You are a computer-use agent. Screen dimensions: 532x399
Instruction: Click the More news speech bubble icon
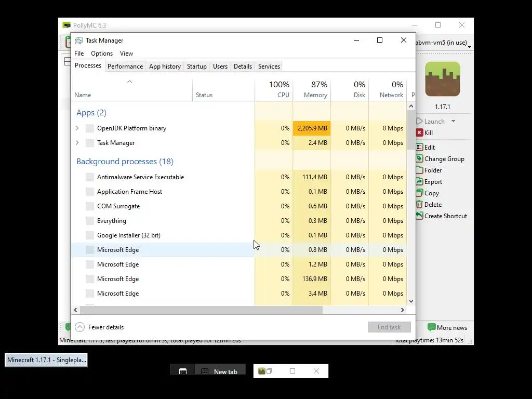[x=431, y=327]
